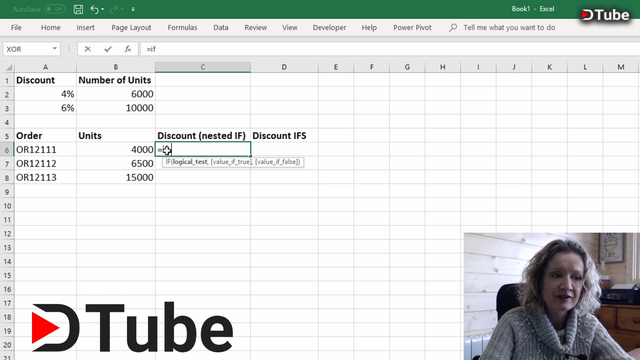
Task: Select the Units value 15000
Action: 116,178
